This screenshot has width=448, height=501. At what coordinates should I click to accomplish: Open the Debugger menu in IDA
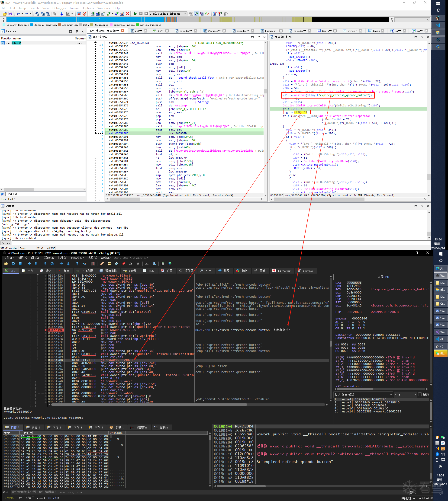[59, 8]
